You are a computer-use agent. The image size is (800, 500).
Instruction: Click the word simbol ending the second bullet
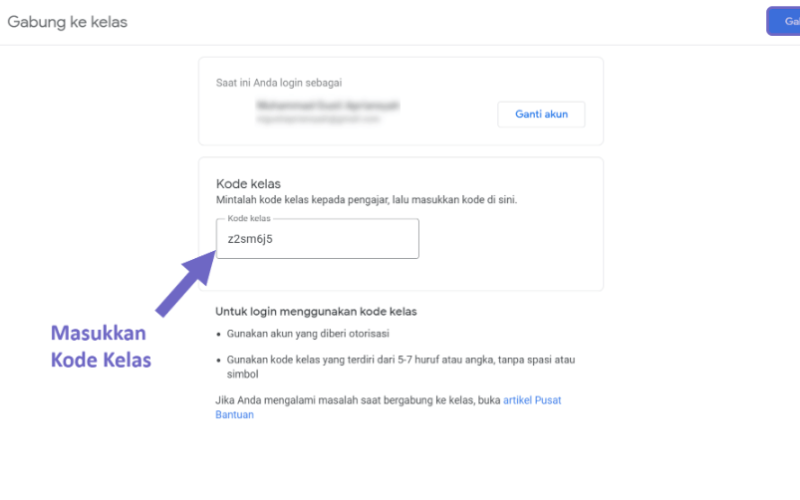point(242,374)
